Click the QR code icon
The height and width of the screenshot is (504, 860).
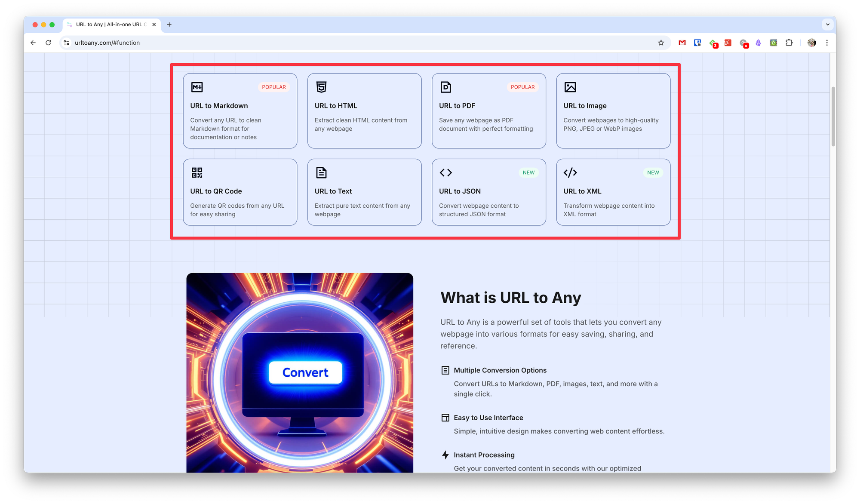[197, 172]
